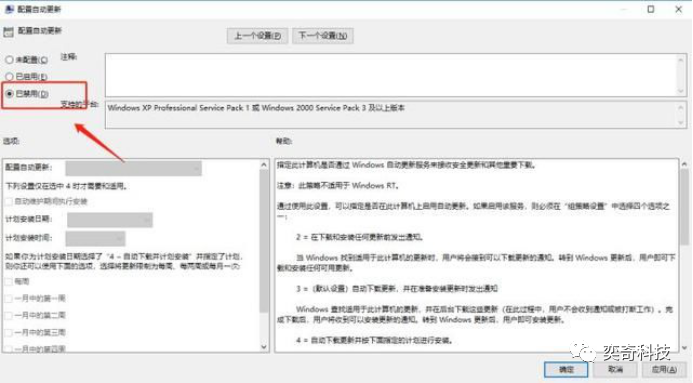Viewport: 693px width, 383px height.
Task: Click the options panel scrollbar thumb
Action: (264, 241)
